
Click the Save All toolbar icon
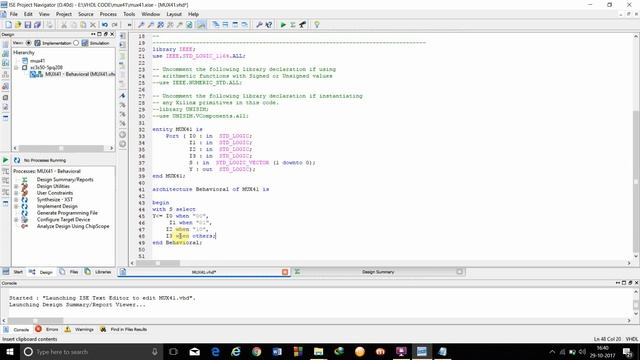37,25
